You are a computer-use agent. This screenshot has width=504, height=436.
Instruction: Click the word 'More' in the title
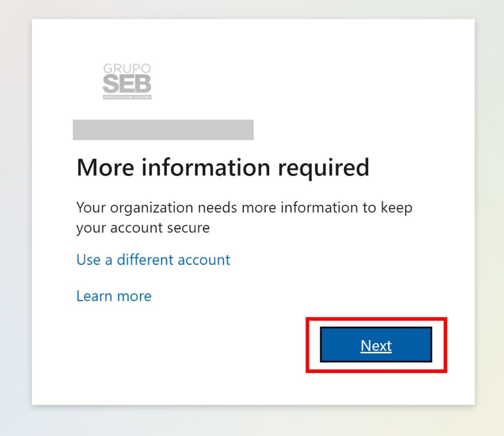tap(105, 168)
